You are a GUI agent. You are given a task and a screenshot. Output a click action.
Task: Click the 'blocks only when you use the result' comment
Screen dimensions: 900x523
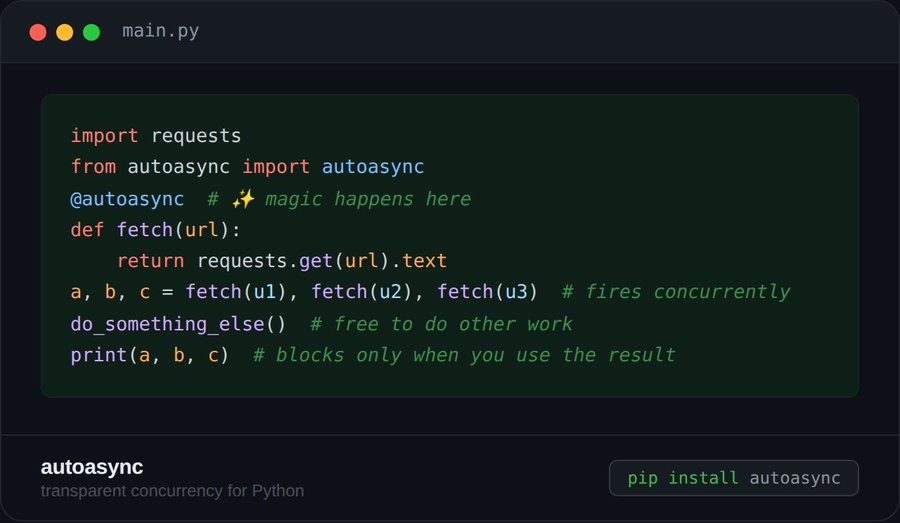[x=476, y=355]
